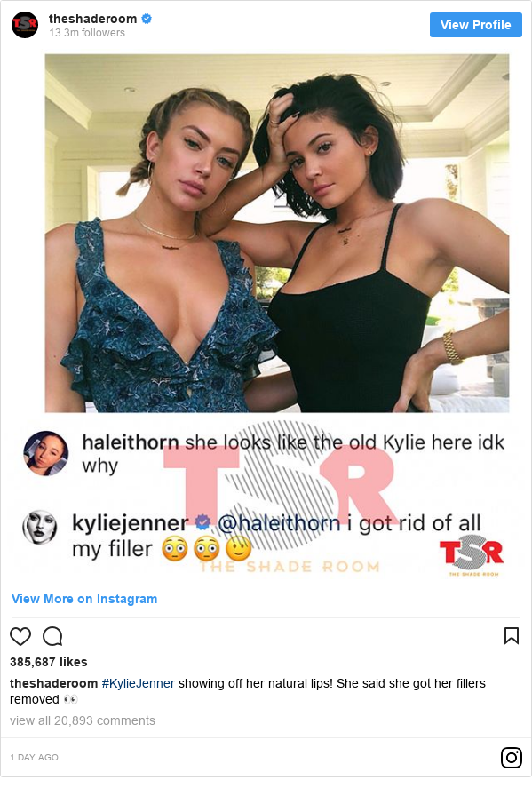Click the haleithorn commenter avatar
The width and height of the screenshot is (532, 788).
[x=45, y=453]
